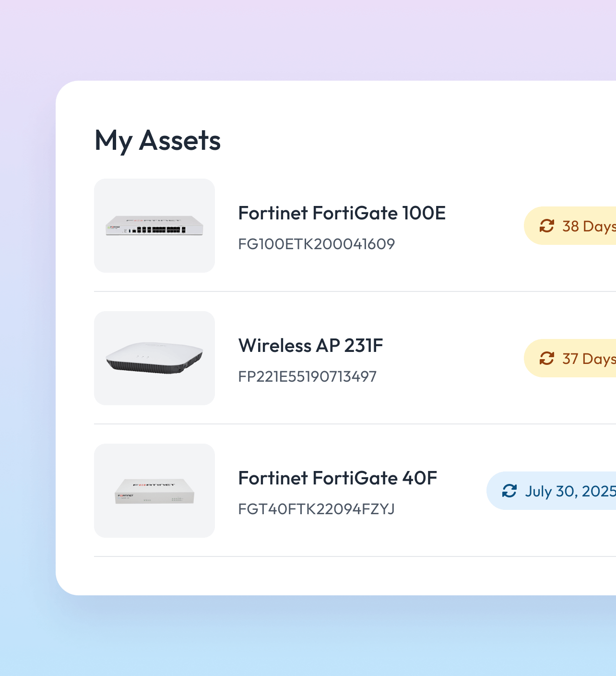Click serial number FGT40FTK22094FZYJ
This screenshot has height=676, width=616.
point(316,509)
